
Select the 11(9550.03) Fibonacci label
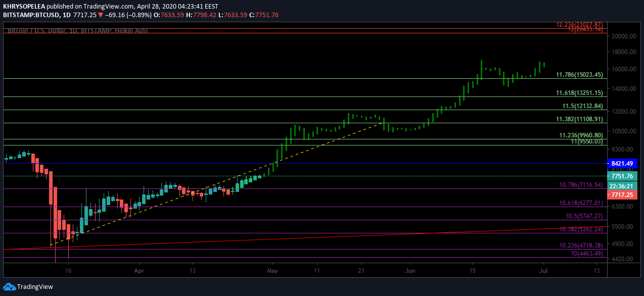coord(587,141)
